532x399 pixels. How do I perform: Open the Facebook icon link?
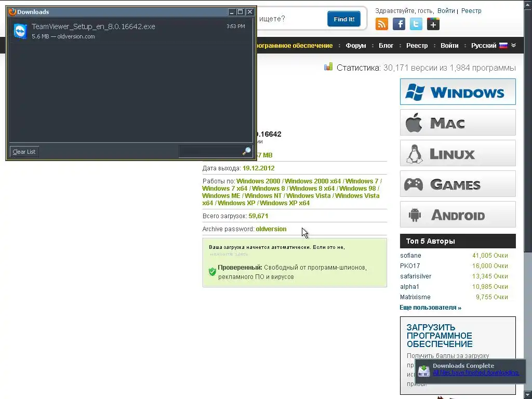399,24
